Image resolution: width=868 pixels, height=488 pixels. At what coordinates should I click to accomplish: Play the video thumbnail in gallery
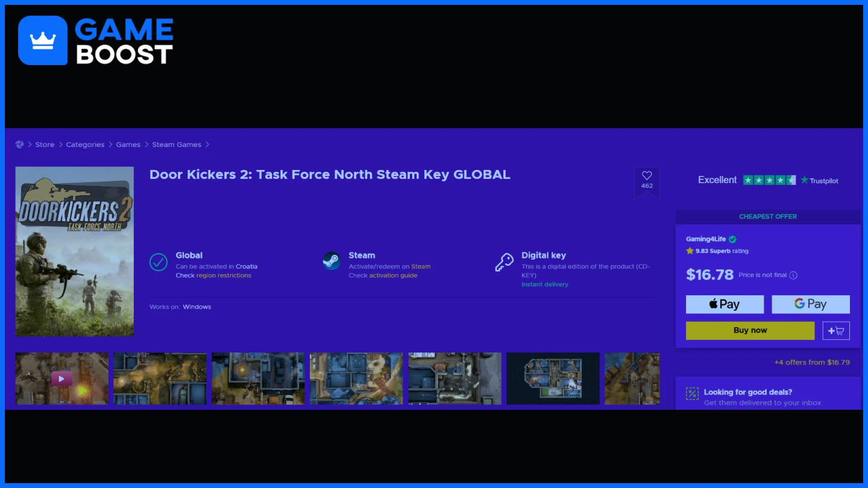(x=62, y=378)
